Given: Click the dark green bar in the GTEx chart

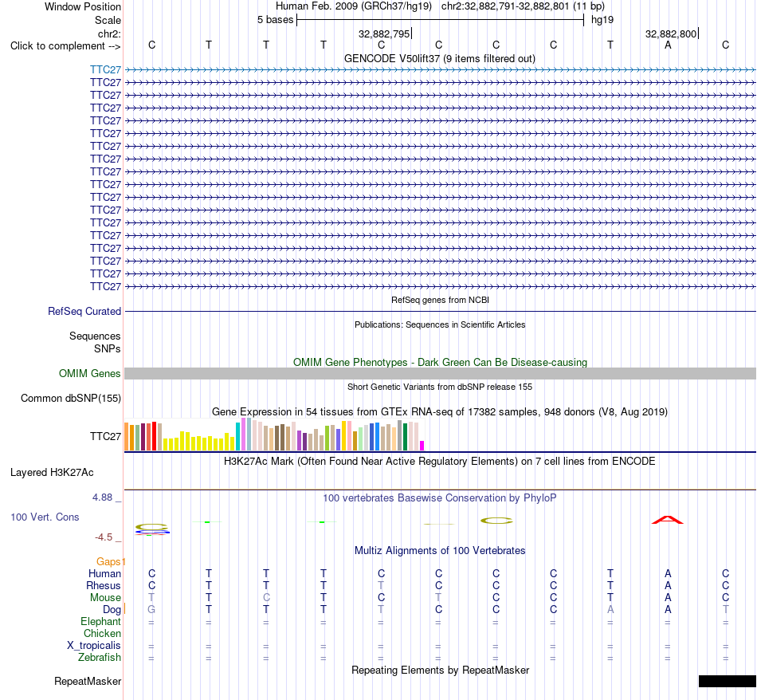Looking at the screenshot, I should (405, 437).
